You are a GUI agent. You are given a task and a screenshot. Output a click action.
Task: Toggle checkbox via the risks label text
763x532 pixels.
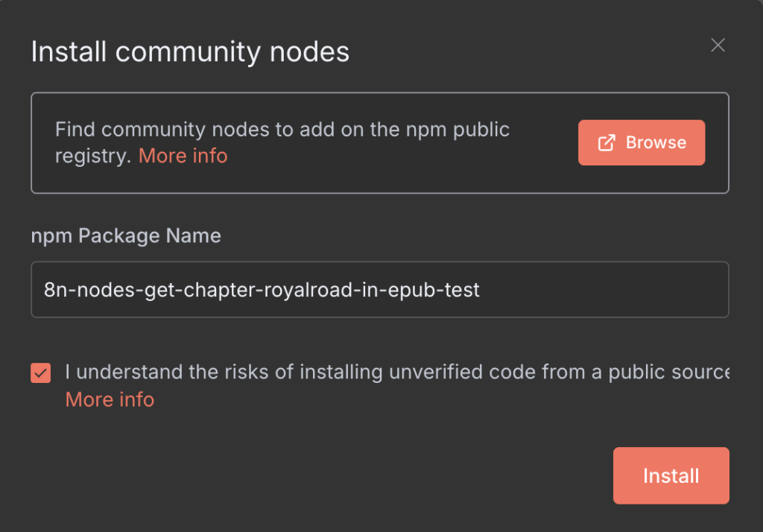click(x=397, y=373)
